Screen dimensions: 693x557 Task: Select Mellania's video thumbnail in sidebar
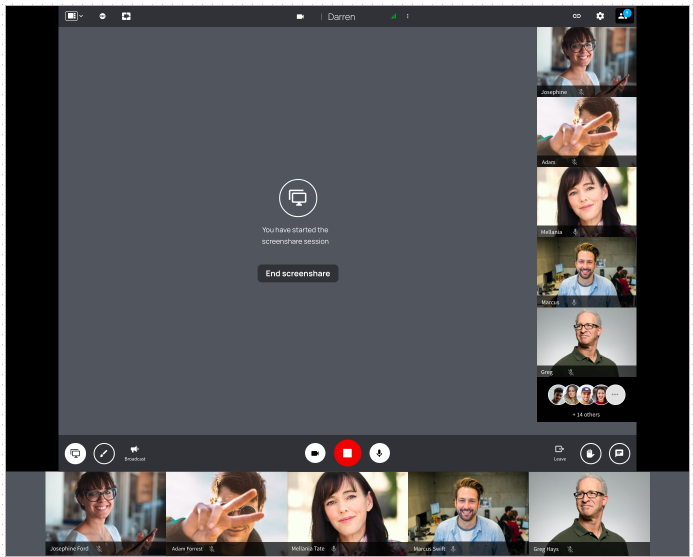(586, 202)
